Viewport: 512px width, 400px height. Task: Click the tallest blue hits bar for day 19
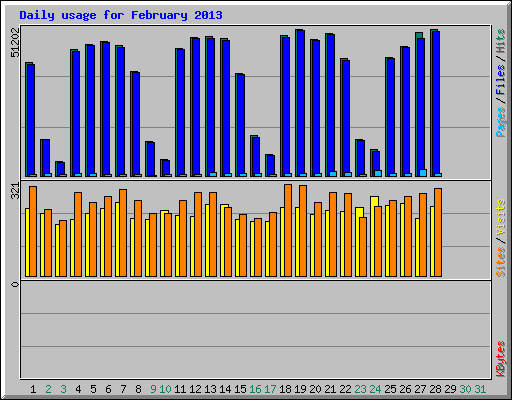coord(301,103)
